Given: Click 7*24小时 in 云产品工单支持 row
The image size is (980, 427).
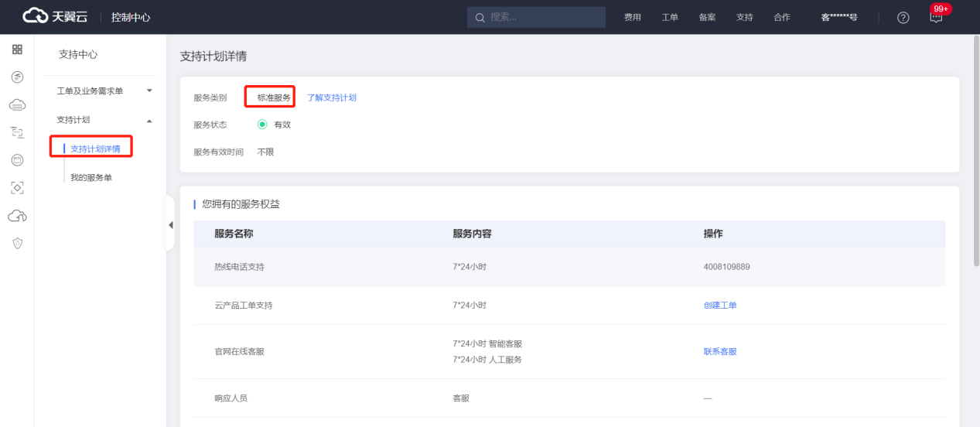Looking at the screenshot, I should click(470, 306).
